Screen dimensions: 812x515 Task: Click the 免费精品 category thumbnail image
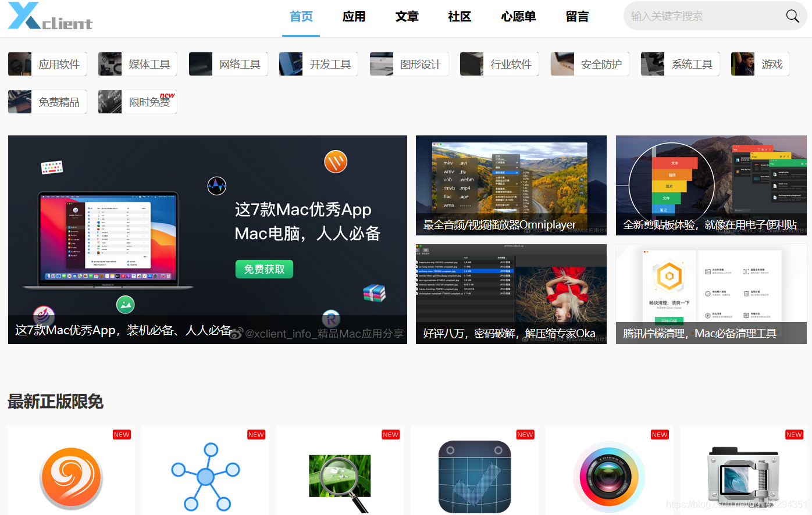coord(20,102)
